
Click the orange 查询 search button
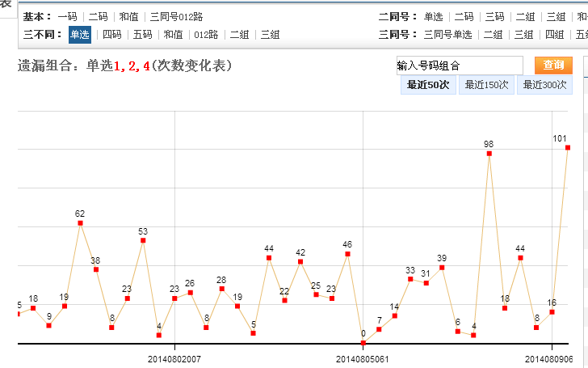[553, 66]
